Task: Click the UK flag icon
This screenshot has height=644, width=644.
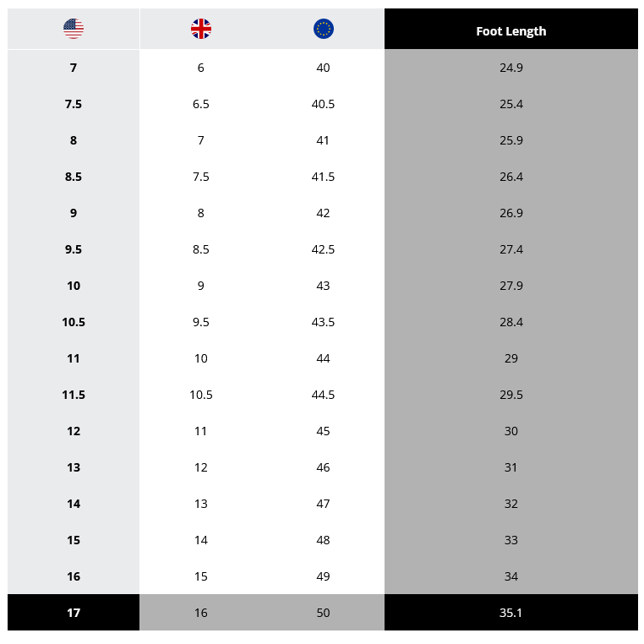Action: [201, 29]
